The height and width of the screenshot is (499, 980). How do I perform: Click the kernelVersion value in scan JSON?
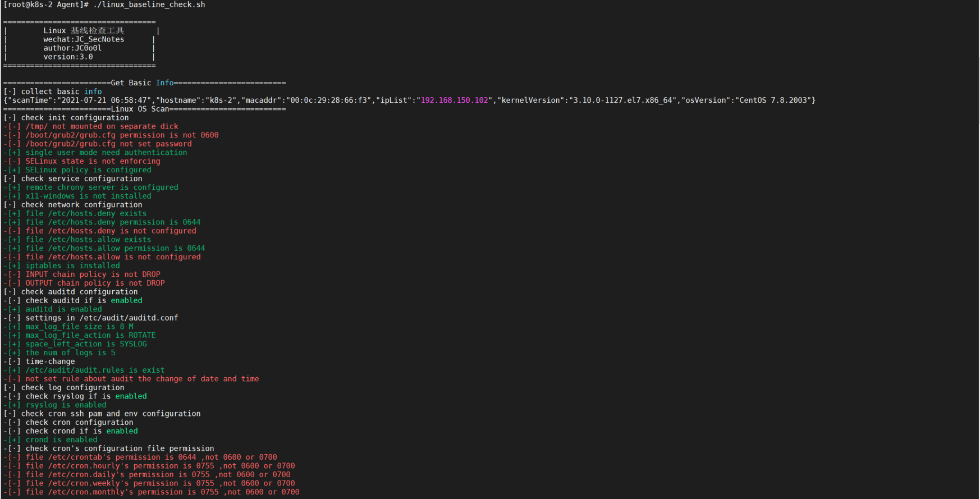[x=622, y=100]
